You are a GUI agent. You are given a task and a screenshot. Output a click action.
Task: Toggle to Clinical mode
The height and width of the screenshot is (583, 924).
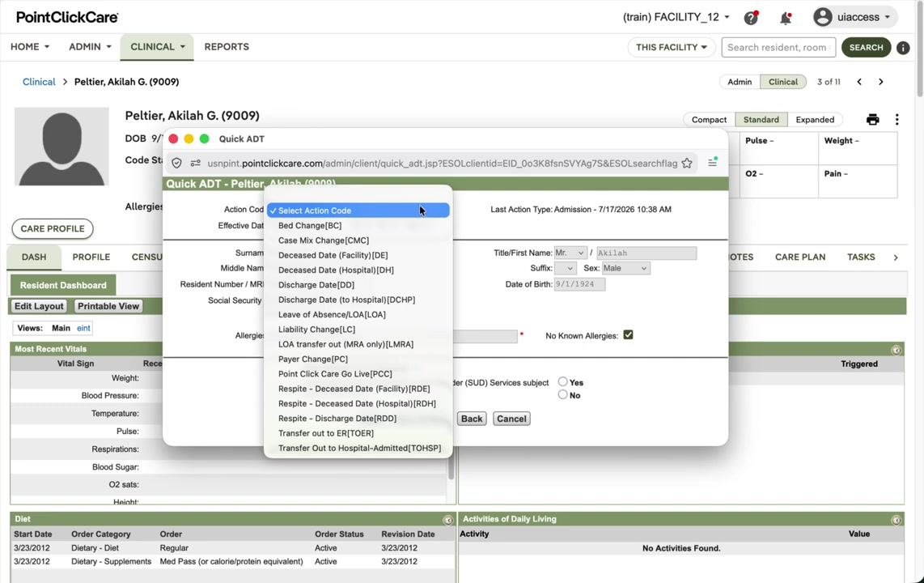pos(782,82)
